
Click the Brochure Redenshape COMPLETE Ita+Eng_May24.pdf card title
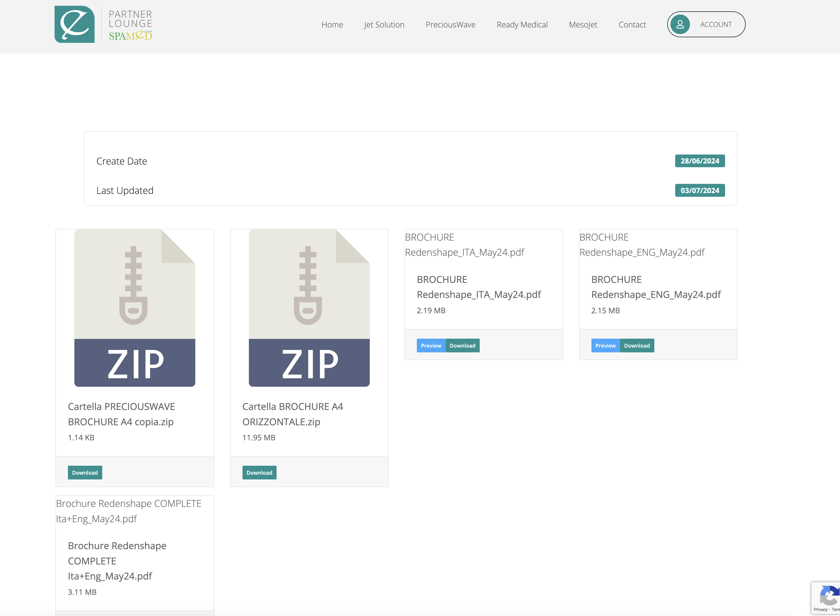[x=117, y=561]
